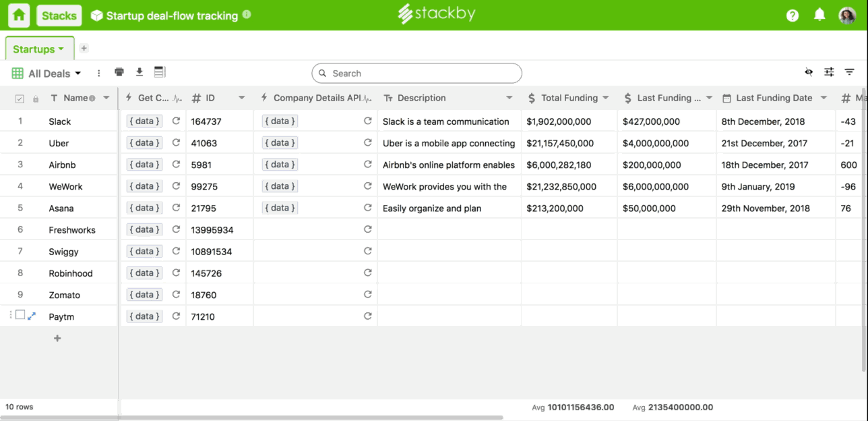Check the select-all checkbox in header
Screen dimensions: 868x421
(19, 97)
